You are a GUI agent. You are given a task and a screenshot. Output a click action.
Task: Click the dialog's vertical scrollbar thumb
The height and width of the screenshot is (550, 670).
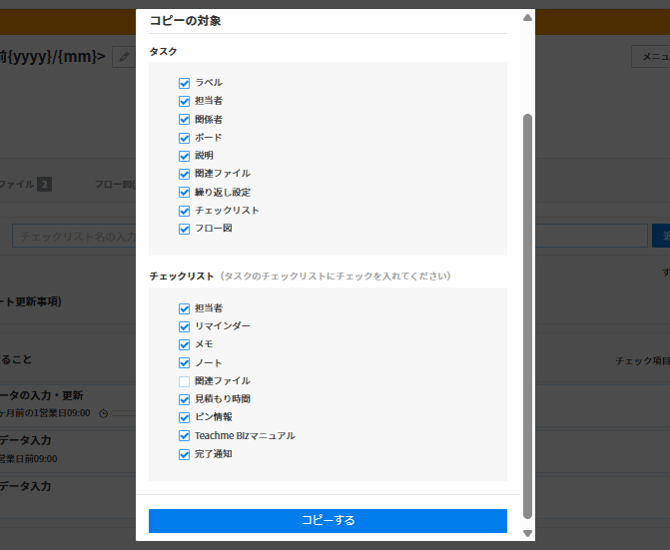(x=528, y=300)
